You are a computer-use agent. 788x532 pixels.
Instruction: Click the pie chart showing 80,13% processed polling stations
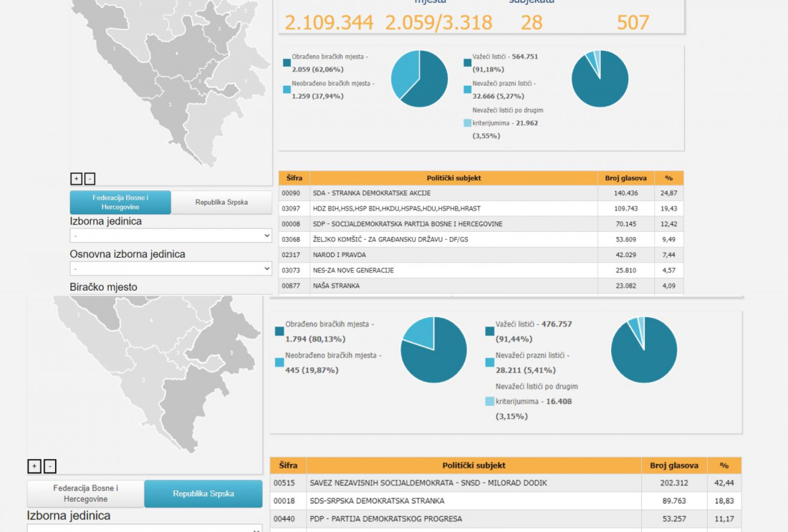click(433, 349)
